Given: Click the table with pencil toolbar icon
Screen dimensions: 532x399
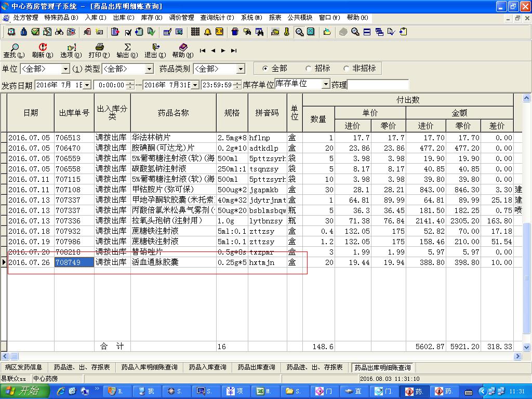Looking at the screenshot, I should pyautogui.click(x=167, y=32).
